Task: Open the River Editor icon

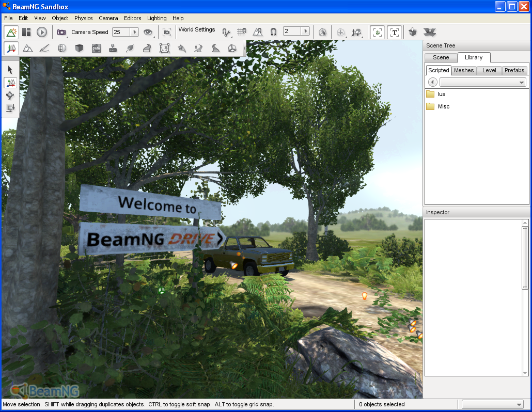Action: [x=198, y=49]
